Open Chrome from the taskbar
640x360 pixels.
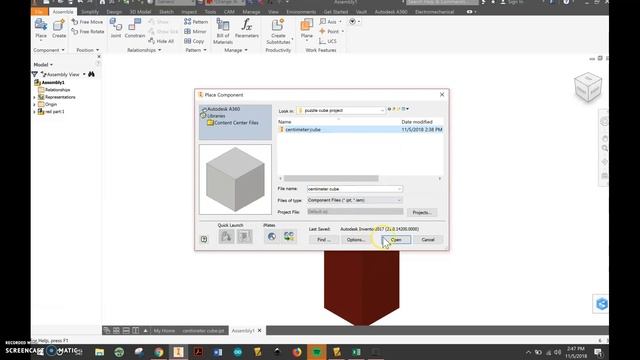tap(158, 352)
